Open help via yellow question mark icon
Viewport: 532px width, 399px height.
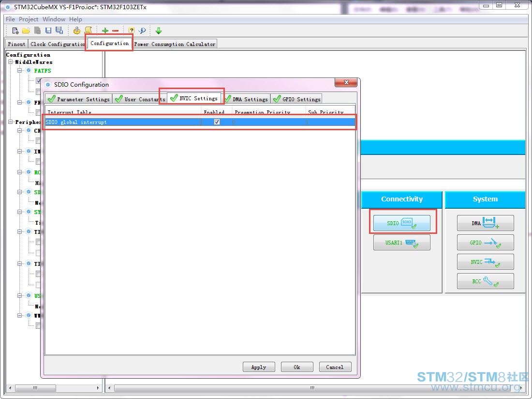click(131, 31)
